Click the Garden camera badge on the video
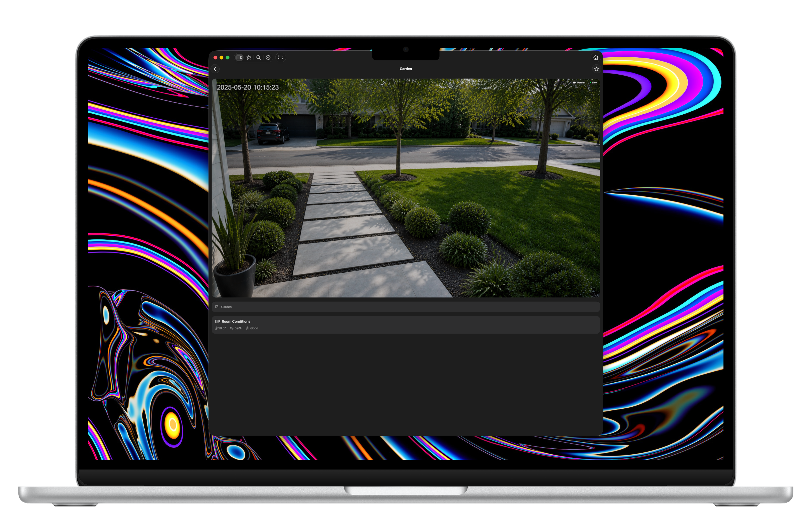The width and height of the screenshot is (812, 508). 579,83
